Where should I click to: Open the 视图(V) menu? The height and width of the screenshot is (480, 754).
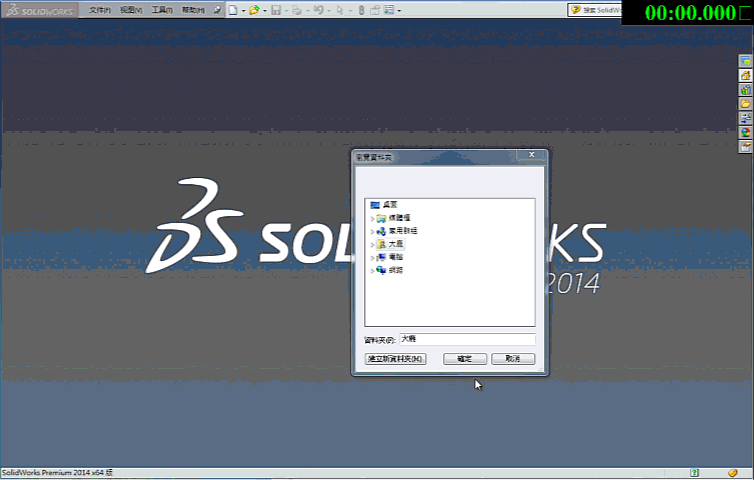point(131,10)
